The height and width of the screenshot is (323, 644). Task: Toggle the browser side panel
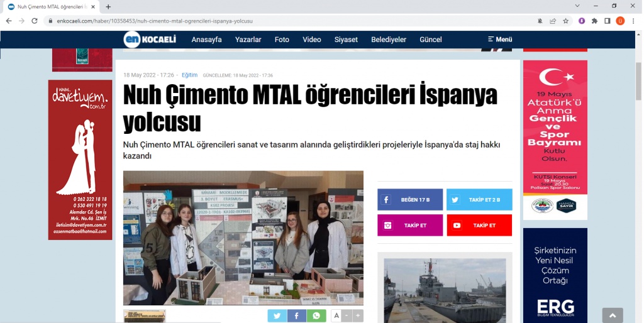tap(607, 21)
